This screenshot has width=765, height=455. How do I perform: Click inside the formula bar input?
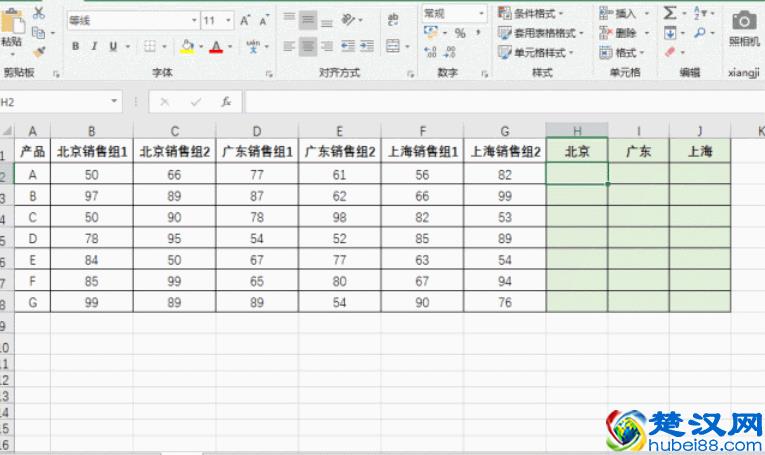(504, 102)
